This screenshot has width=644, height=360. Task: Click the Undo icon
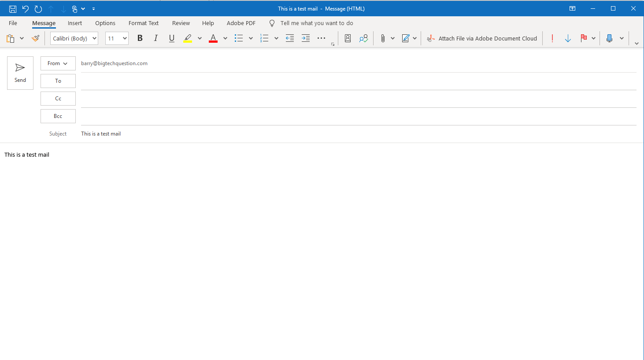pos(25,9)
